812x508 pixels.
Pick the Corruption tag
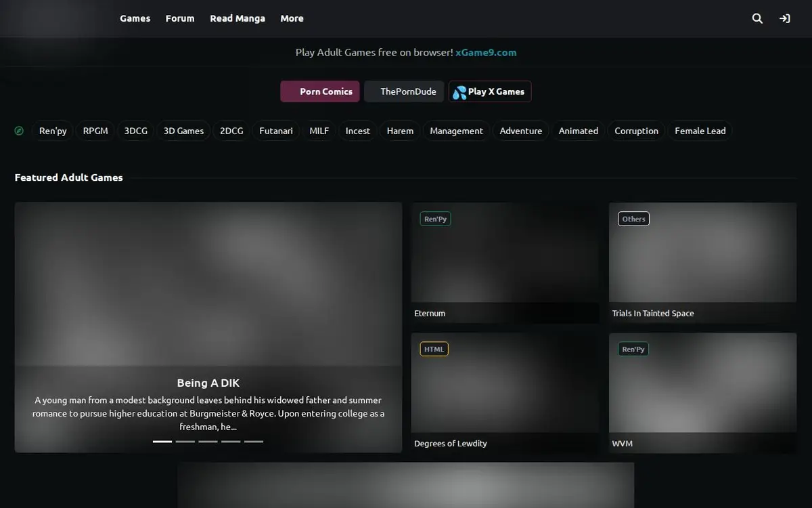[x=636, y=131]
